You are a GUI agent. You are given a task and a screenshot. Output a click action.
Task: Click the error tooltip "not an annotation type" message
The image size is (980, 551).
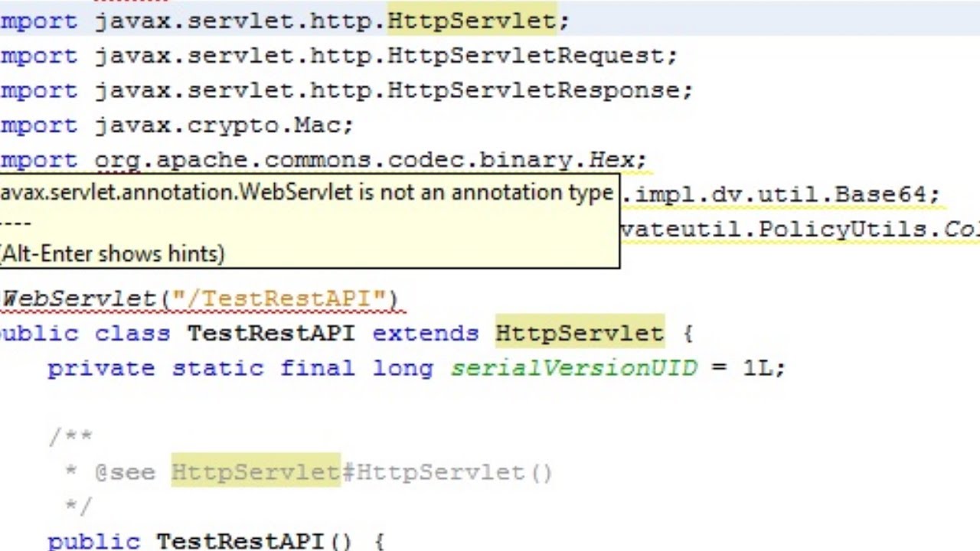pyautogui.click(x=306, y=192)
